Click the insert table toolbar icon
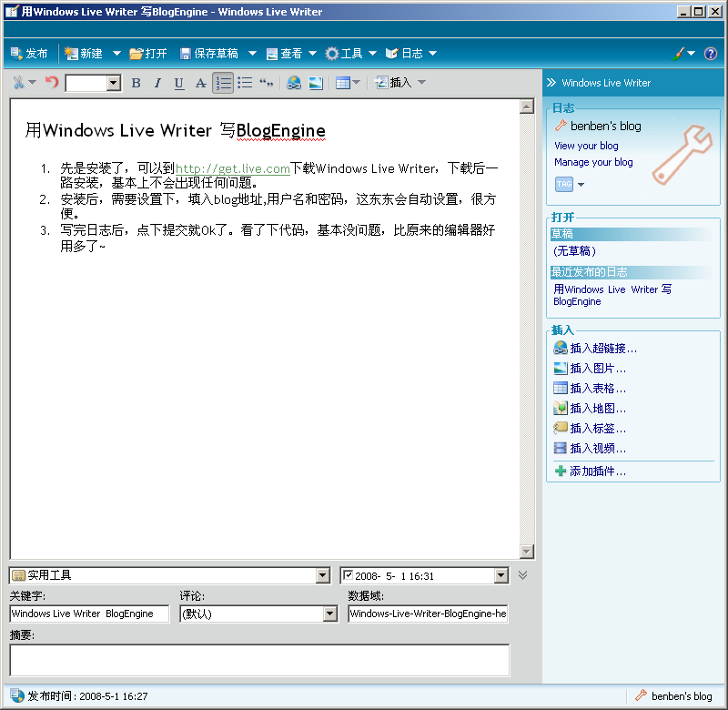This screenshot has height=710, width=728. click(x=343, y=83)
